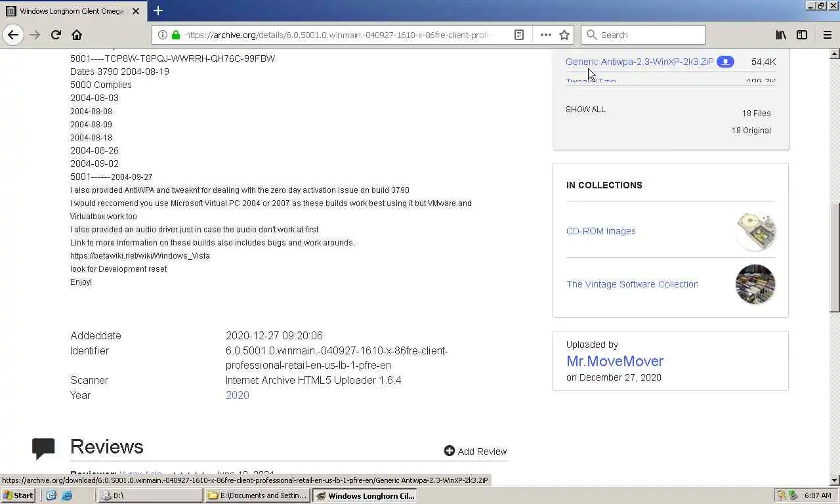This screenshot has height=504, width=840.
Task: Click the scrollbar down arrow
Action: [x=834, y=480]
